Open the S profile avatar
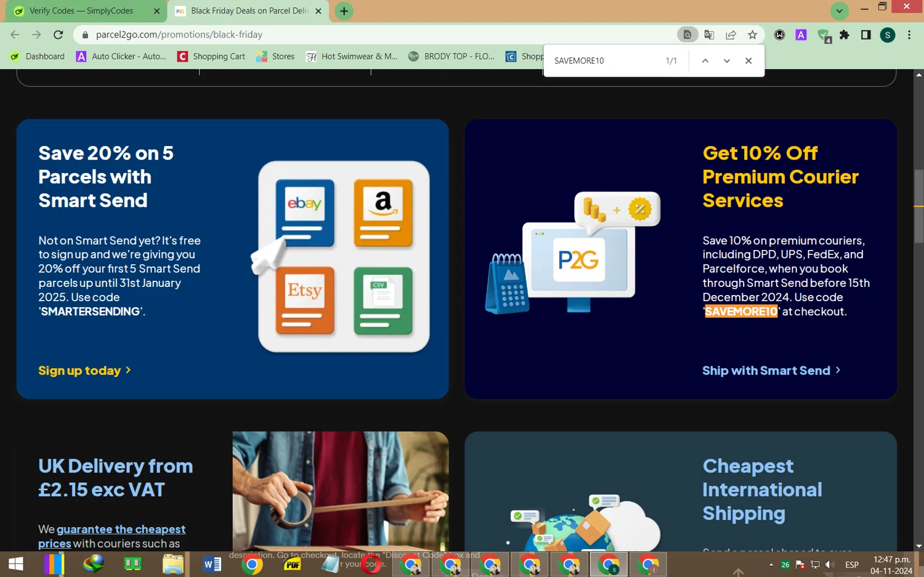 click(x=888, y=35)
